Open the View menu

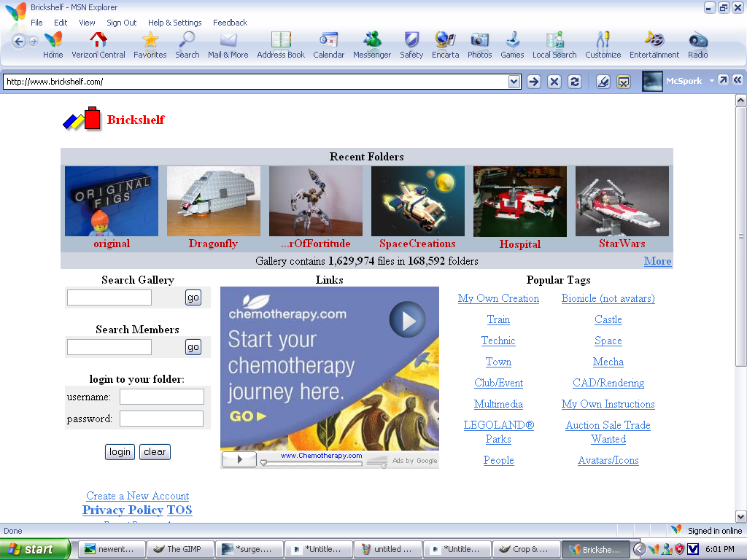point(88,23)
